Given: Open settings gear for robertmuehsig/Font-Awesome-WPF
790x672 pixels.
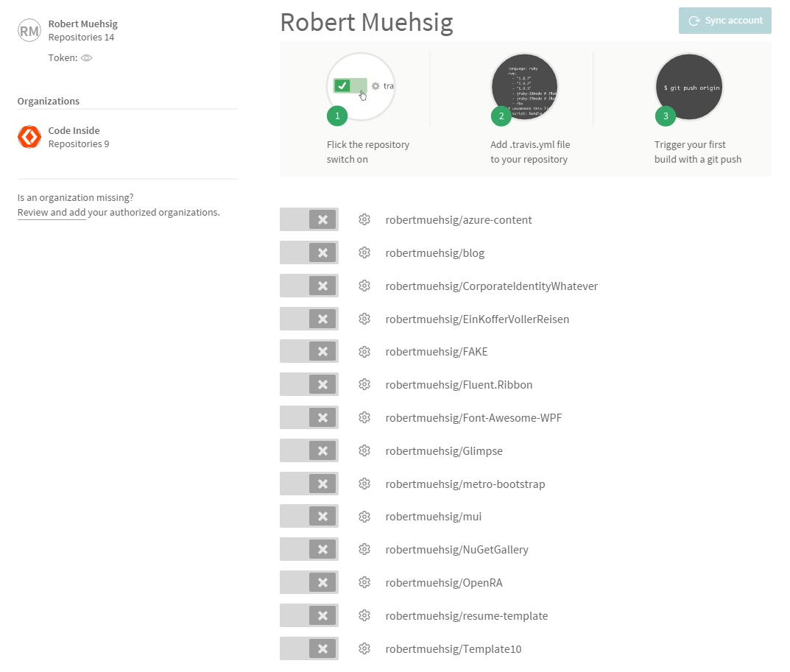Looking at the screenshot, I should coord(364,417).
